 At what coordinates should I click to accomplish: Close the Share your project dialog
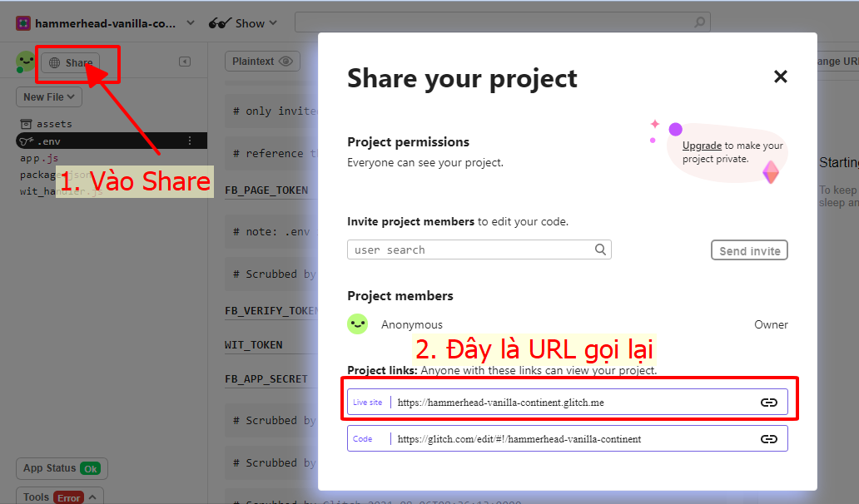pyautogui.click(x=780, y=76)
